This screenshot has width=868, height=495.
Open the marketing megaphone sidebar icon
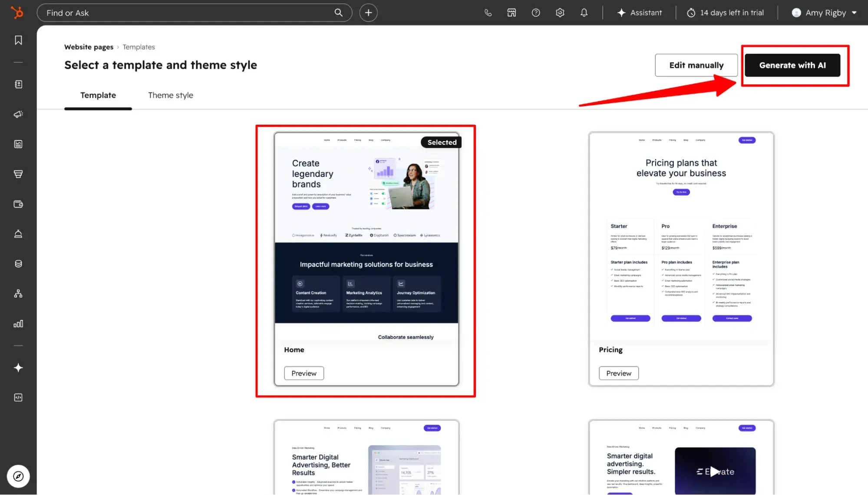click(18, 114)
